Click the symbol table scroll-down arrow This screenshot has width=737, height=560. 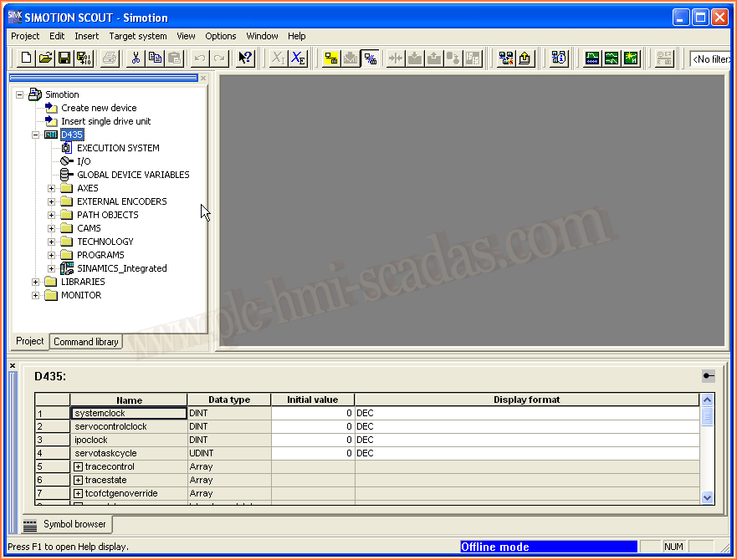[x=708, y=497]
